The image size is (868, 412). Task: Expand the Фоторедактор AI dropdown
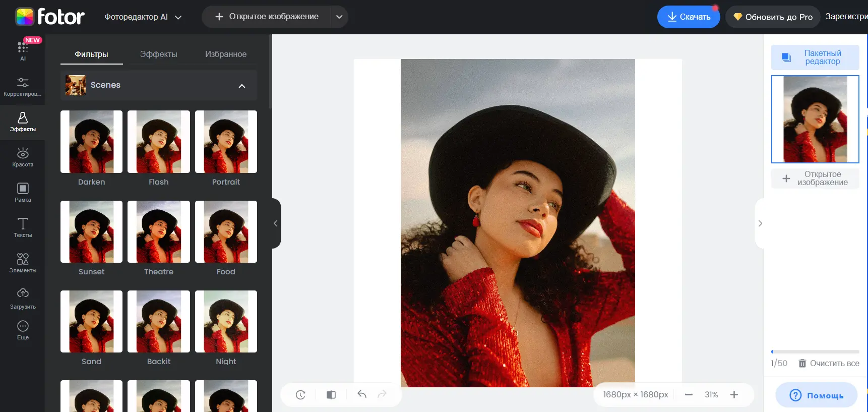pos(143,17)
